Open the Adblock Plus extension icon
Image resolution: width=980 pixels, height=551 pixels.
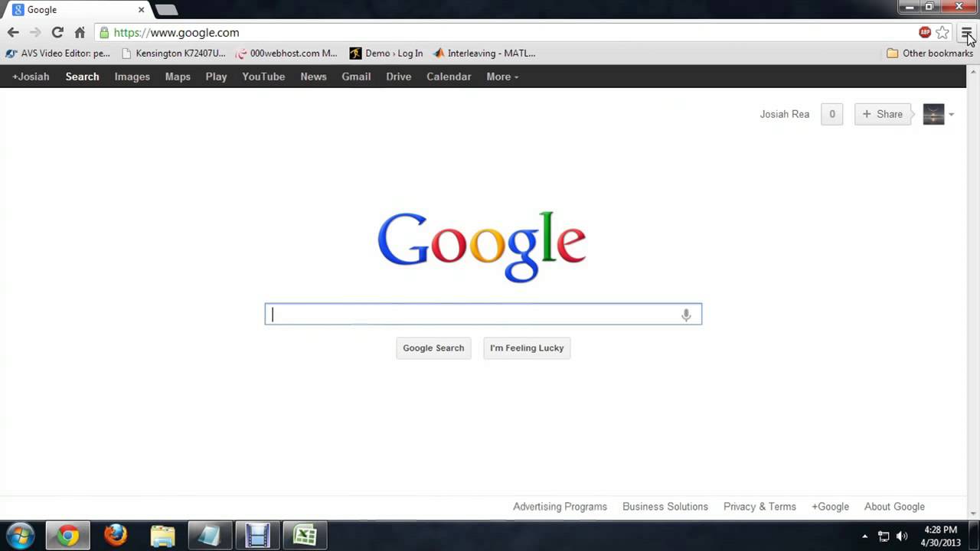tap(925, 32)
